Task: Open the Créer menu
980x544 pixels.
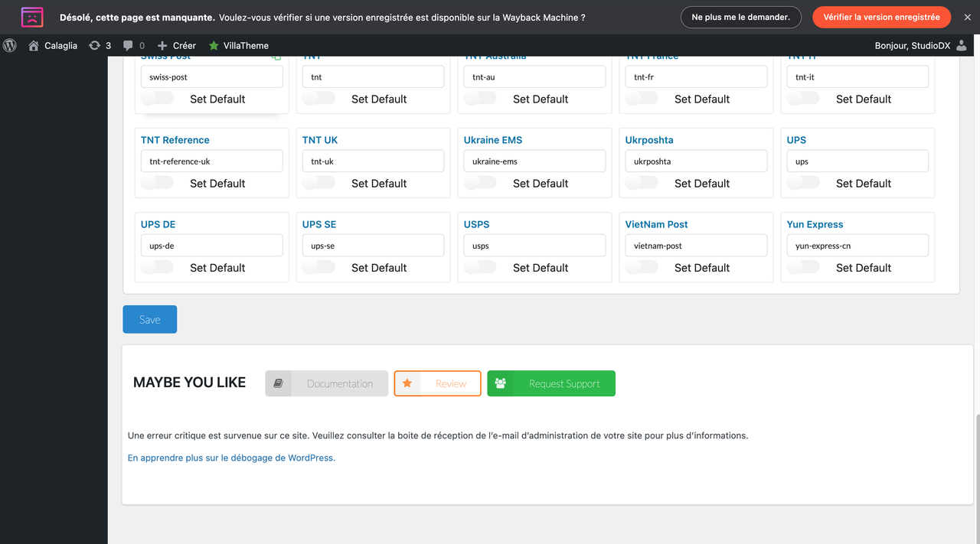Action: tap(177, 45)
